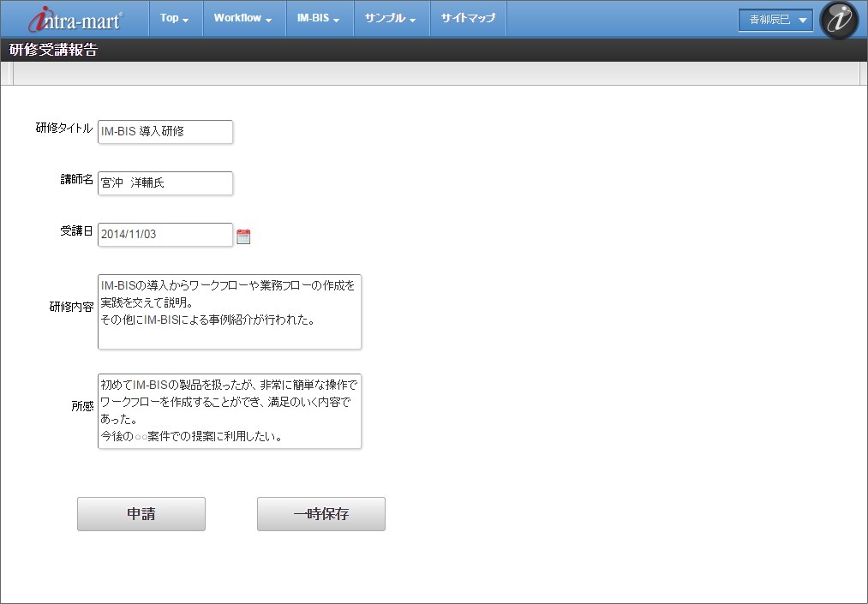This screenshot has height=604, width=868.
Task: Go to サイトマップ
Action: pos(468,18)
